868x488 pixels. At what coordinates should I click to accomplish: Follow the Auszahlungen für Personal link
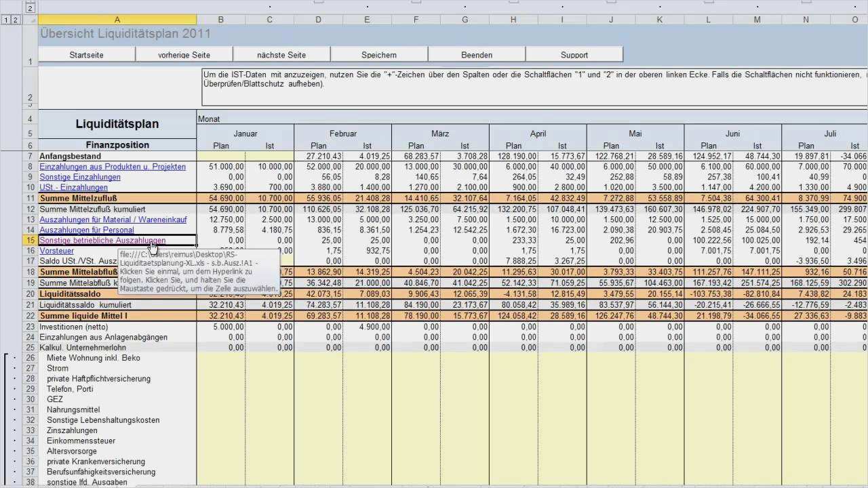(86, 230)
